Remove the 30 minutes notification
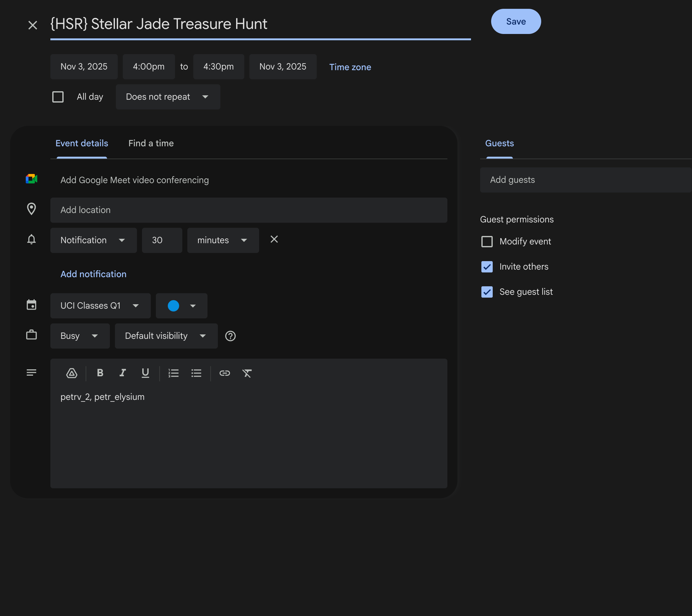This screenshot has height=616, width=692. coord(274,240)
